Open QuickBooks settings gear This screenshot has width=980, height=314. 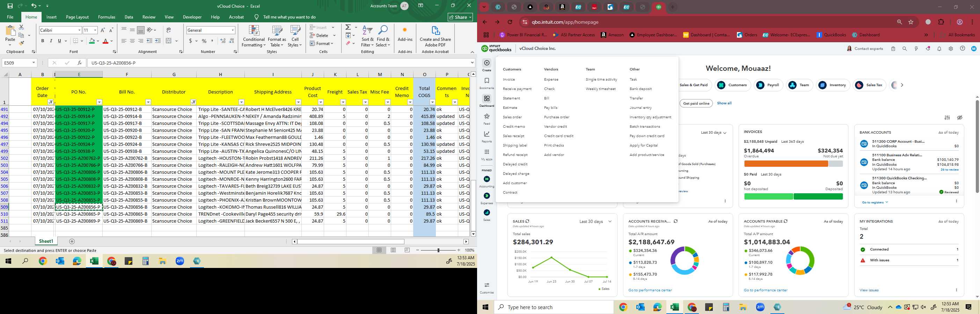[x=951, y=48]
